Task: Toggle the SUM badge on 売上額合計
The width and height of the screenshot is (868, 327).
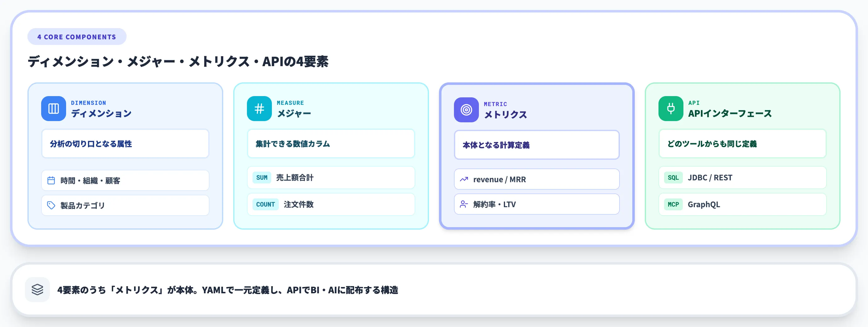Action: click(x=262, y=178)
